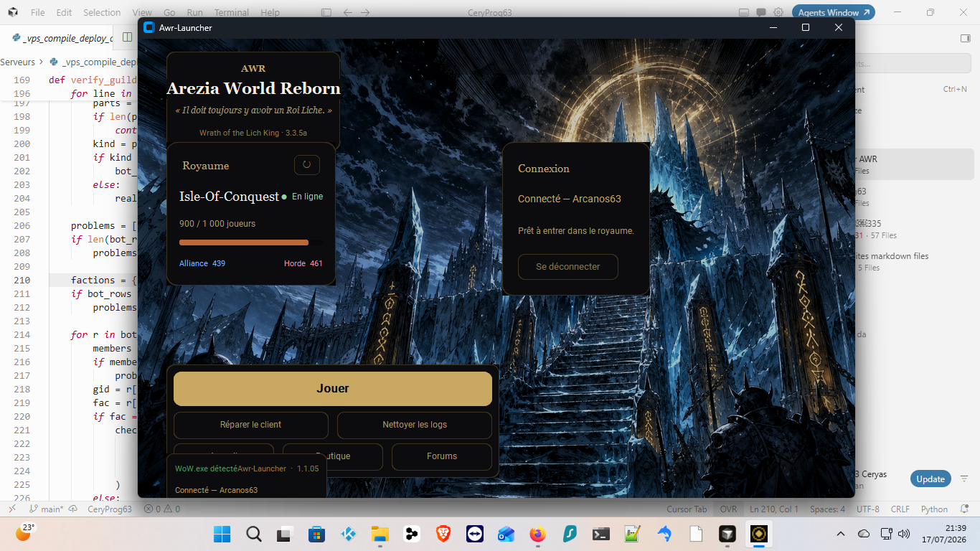This screenshot has height=551, width=980.
Task: Open editor settings gear icon
Action: [x=778, y=12]
